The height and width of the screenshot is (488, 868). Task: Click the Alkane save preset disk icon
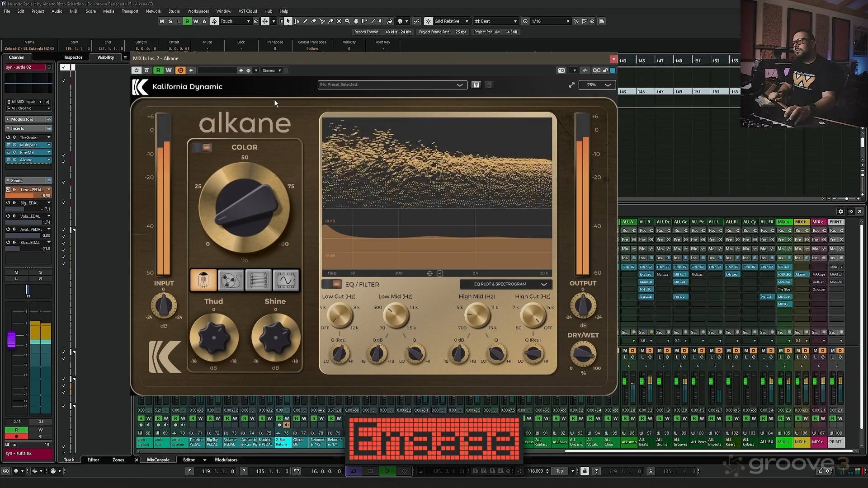tap(476, 85)
